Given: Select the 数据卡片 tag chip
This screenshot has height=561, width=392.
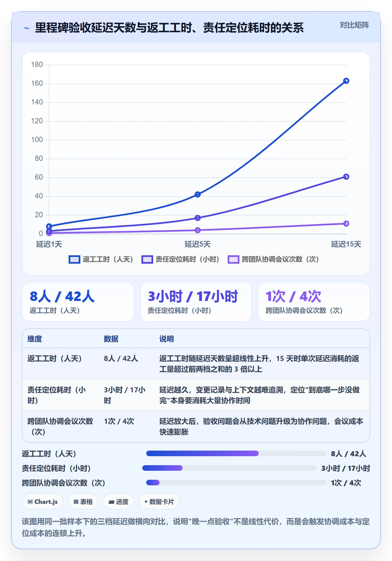Looking at the screenshot, I should (159, 502).
